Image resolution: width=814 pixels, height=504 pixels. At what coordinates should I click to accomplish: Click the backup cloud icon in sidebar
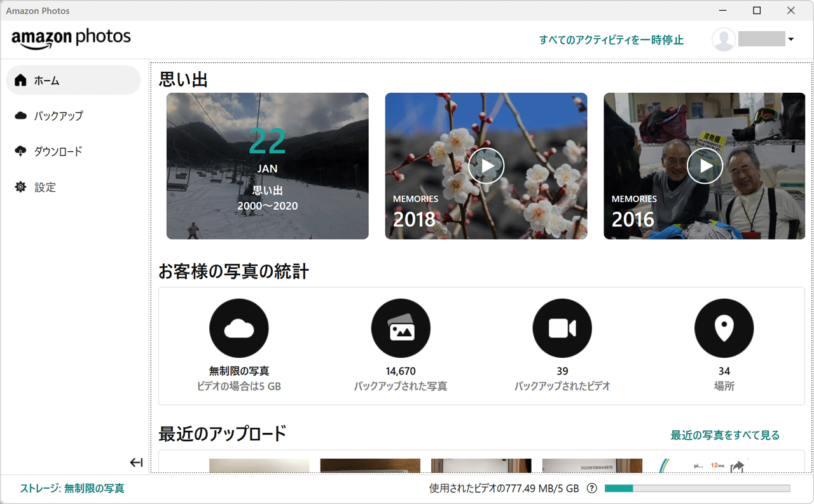pyautogui.click(x=21, y=116)
